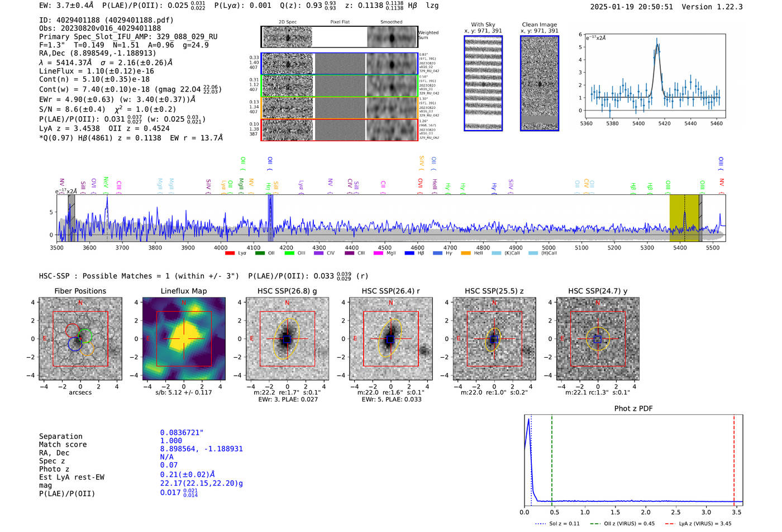Click the emission line fit peak near 5414
The image size is (782, 532).
[657, 46]
